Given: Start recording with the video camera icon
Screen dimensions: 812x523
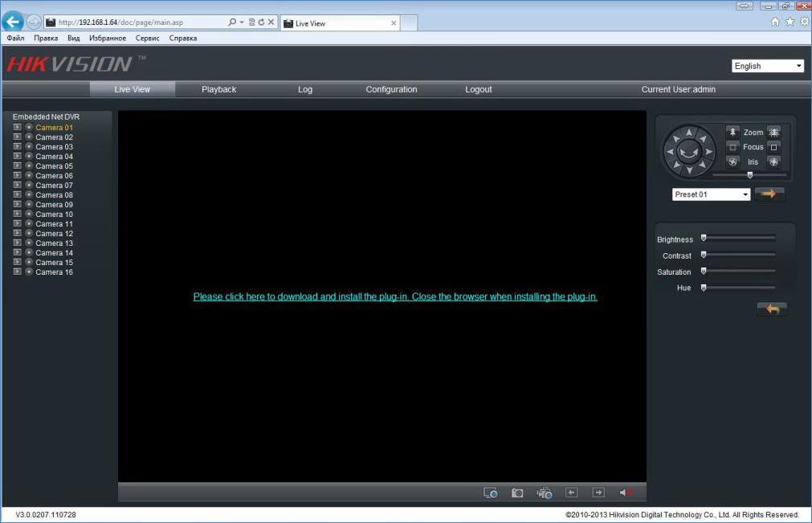Looking at the screenshot, I should click(x=545, y=492).
